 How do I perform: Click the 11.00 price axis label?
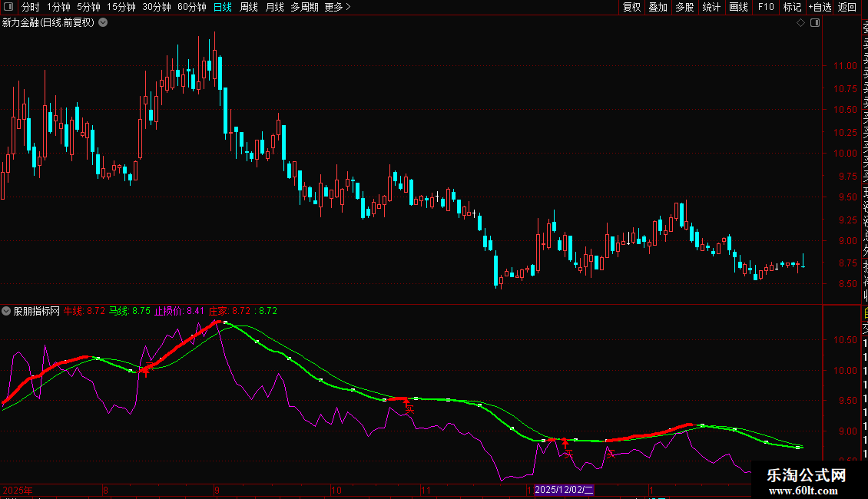[845, 66]
